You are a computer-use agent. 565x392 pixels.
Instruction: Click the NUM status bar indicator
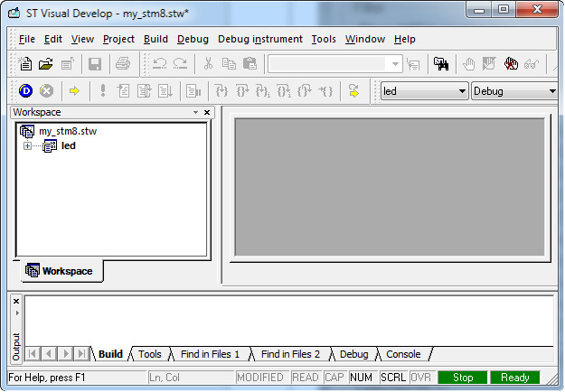(x=361, y=378)
